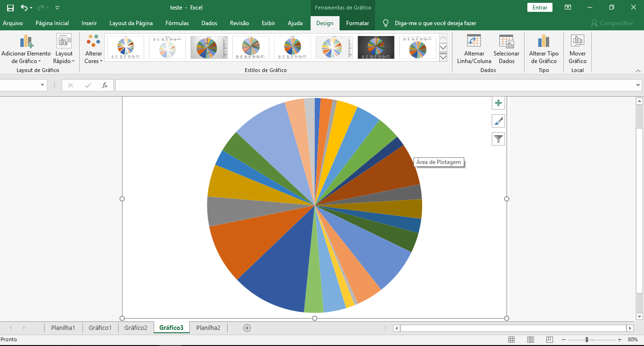The width and height of the screenshot is (644, 346).
Task: Click the Add Chart Element icon
Action: pyautogui.click(x=26, y=42)
